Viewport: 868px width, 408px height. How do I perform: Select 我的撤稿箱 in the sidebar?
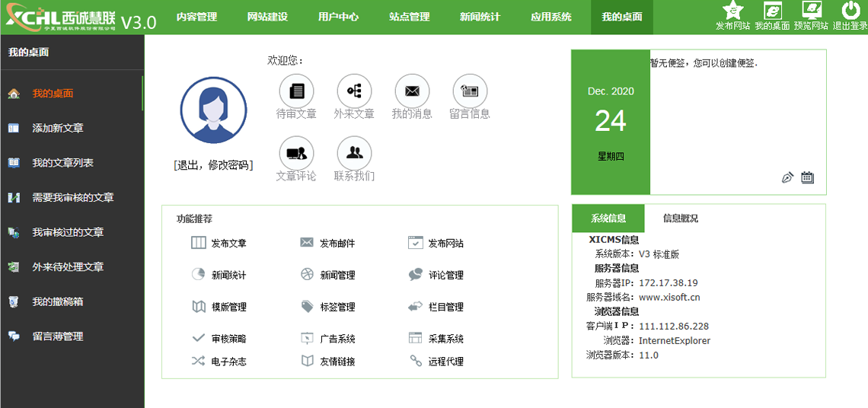58,302
